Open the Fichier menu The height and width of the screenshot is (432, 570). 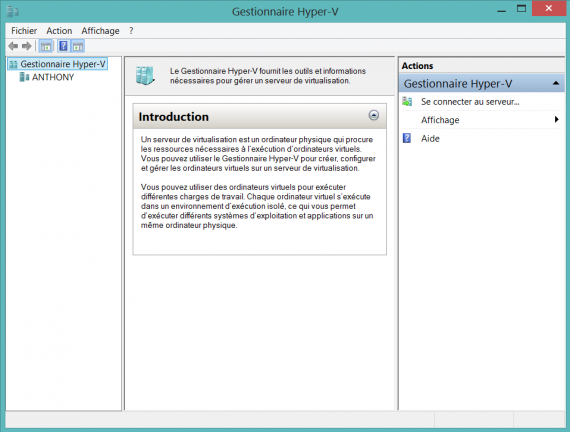pos(24,31)
